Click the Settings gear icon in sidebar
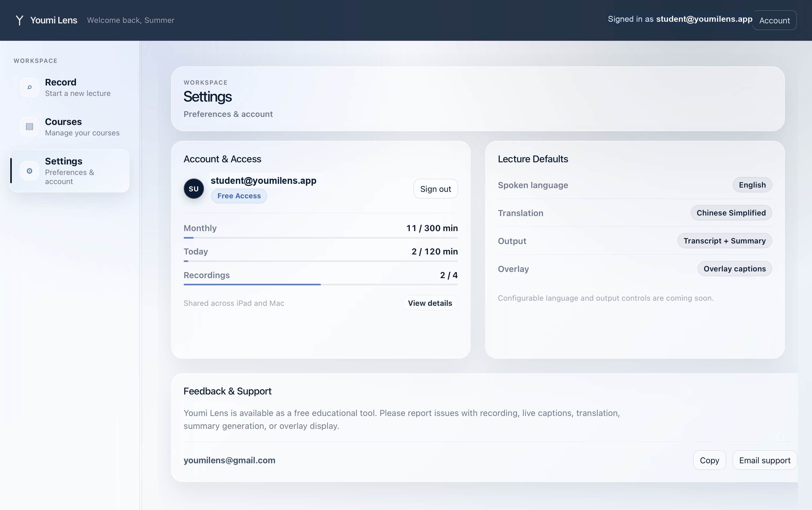Image resolution: width=812 pixels, height=510 pixels. click(30, 171)
